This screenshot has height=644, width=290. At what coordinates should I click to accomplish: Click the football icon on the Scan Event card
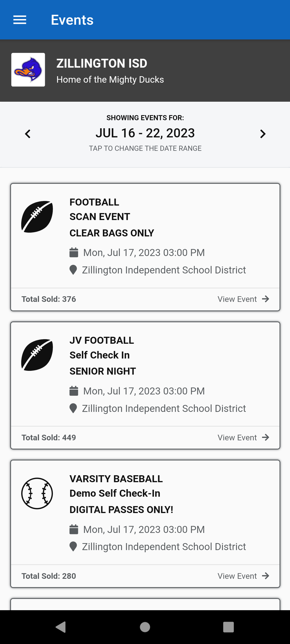pyautogui.click(x=37, y=217)
